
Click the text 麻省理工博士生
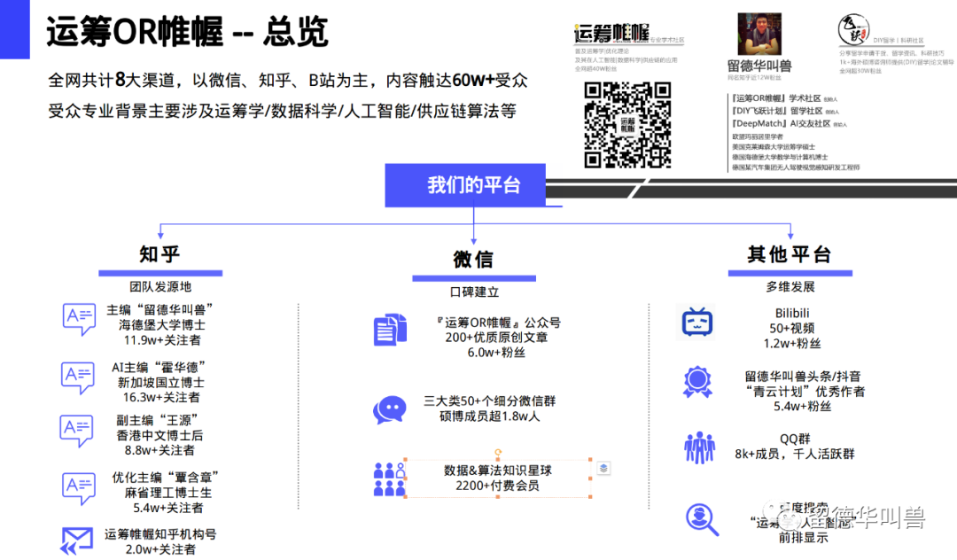pos(167,493)
